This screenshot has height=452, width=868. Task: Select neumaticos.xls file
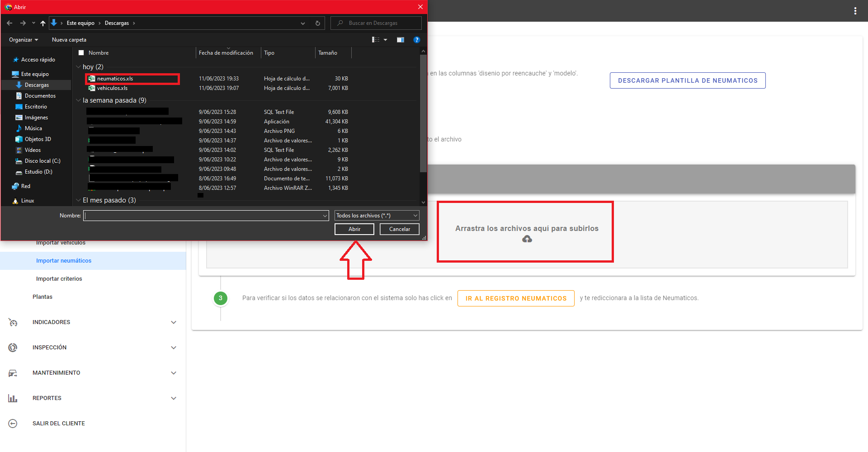pyautogui.click(x=115, y=79)
